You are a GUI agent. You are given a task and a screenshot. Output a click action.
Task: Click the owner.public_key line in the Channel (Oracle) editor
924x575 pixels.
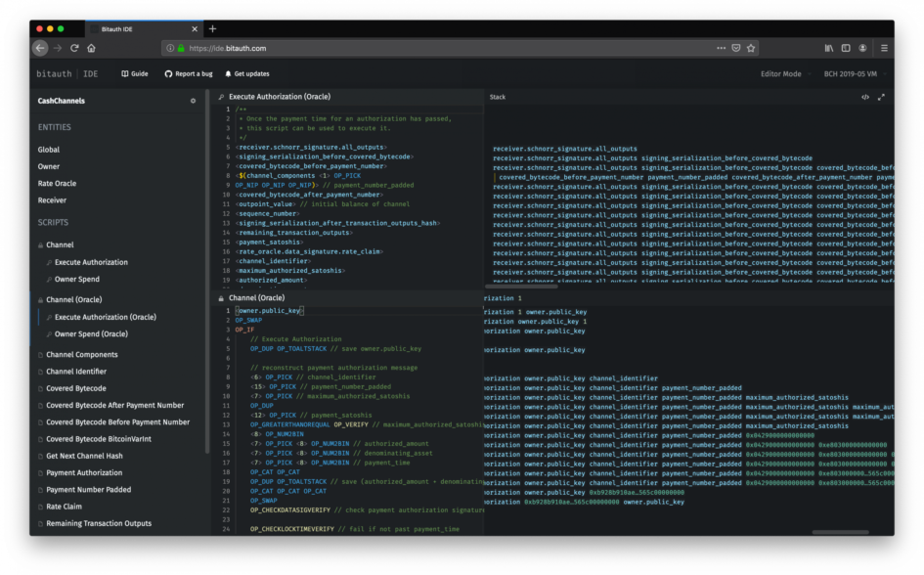(271, 310)
